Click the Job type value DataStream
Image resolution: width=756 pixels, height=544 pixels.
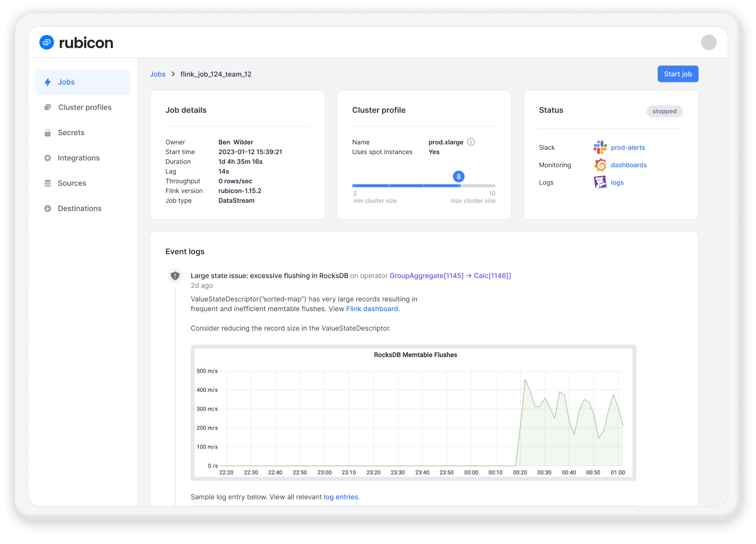236,201
